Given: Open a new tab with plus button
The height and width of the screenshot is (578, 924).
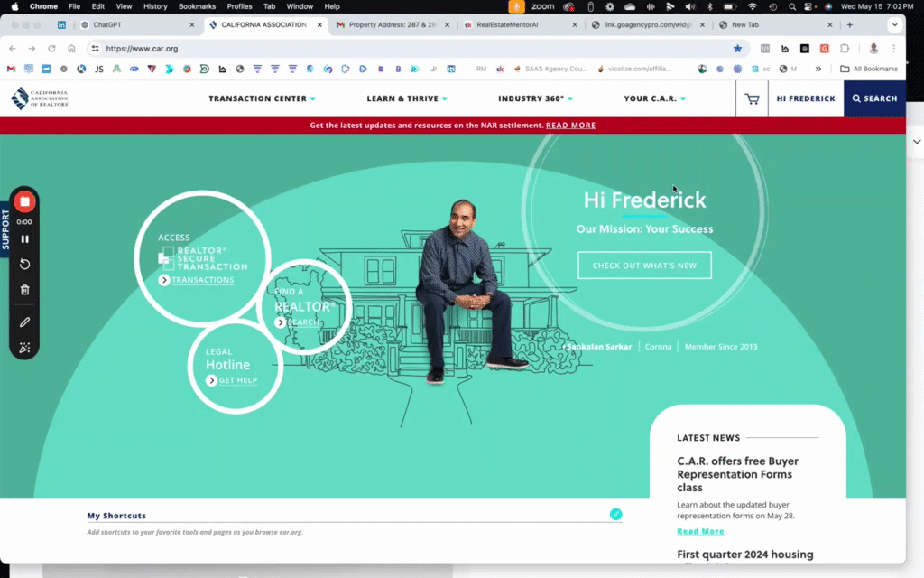Looking at the screenshot, I should coord(849,24).
